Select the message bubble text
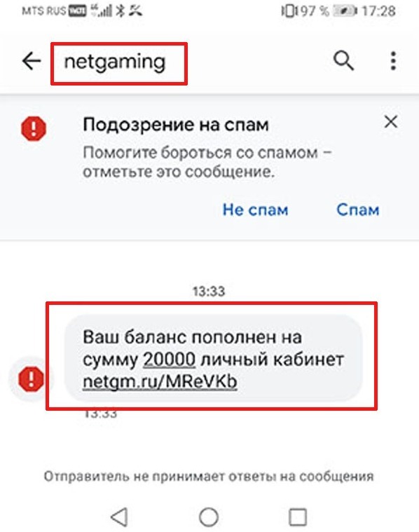This screenshot has width=419, height=532. click(x=214, y=359)
